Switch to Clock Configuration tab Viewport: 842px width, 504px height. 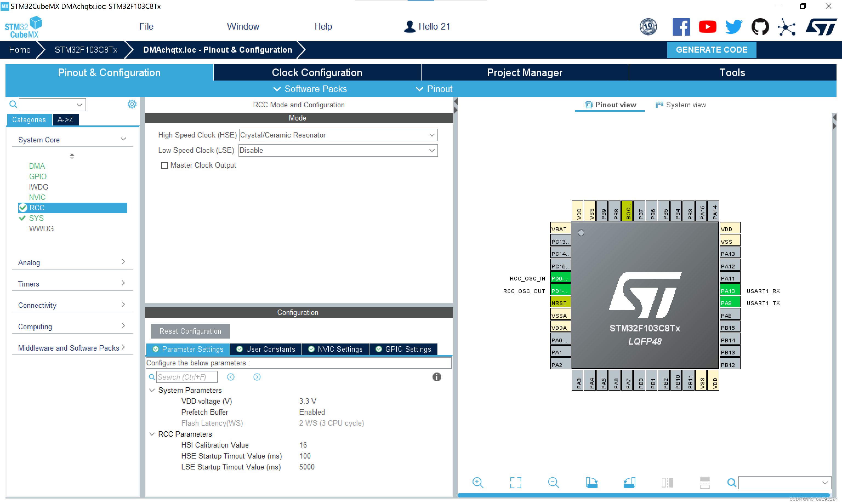[317, 72]
